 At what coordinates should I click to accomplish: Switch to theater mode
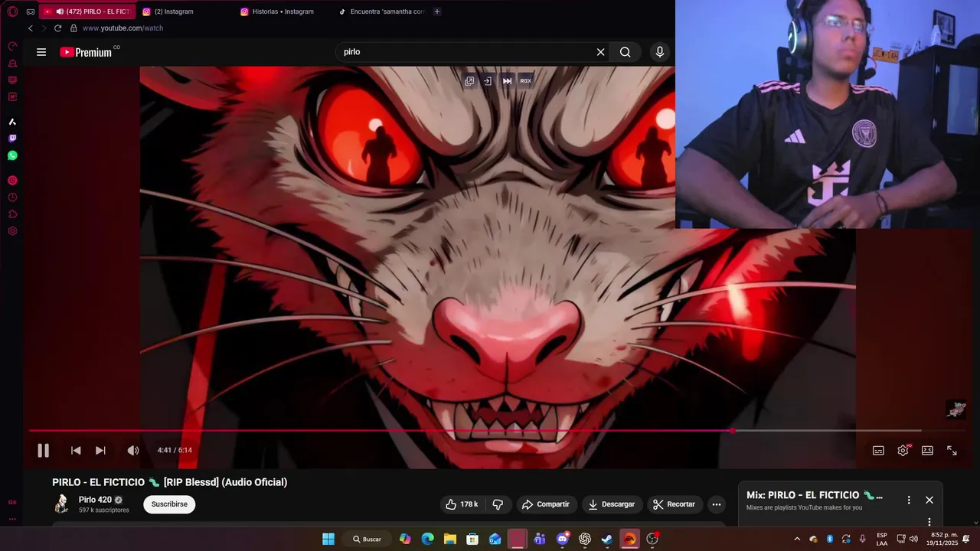coord(927,451)
